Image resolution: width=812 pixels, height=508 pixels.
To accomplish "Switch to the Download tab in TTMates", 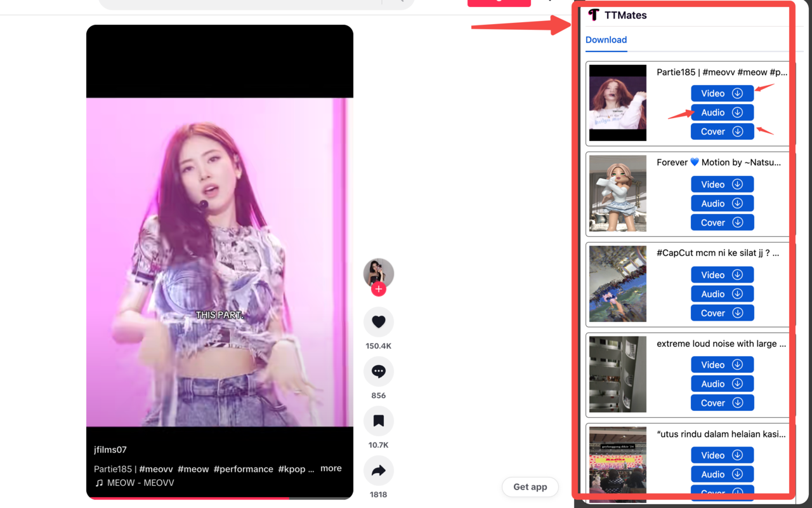I will pyautogui.click(x=606, y=39).
